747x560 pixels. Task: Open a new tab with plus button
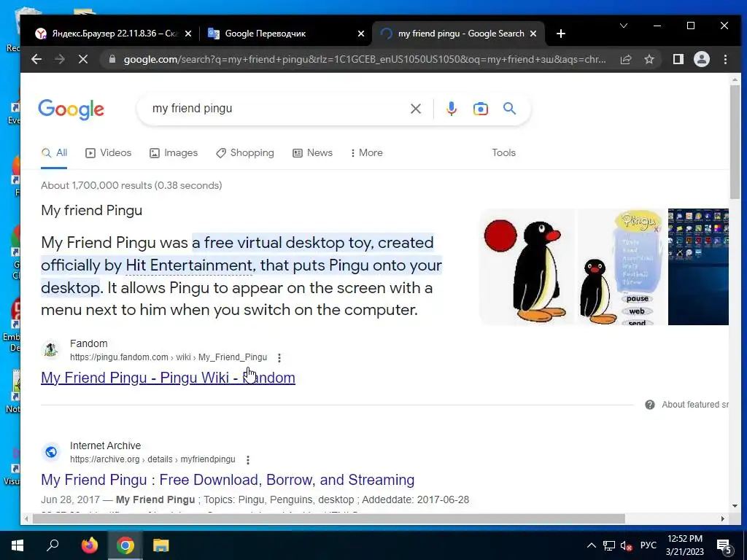[x=561, y=34]
